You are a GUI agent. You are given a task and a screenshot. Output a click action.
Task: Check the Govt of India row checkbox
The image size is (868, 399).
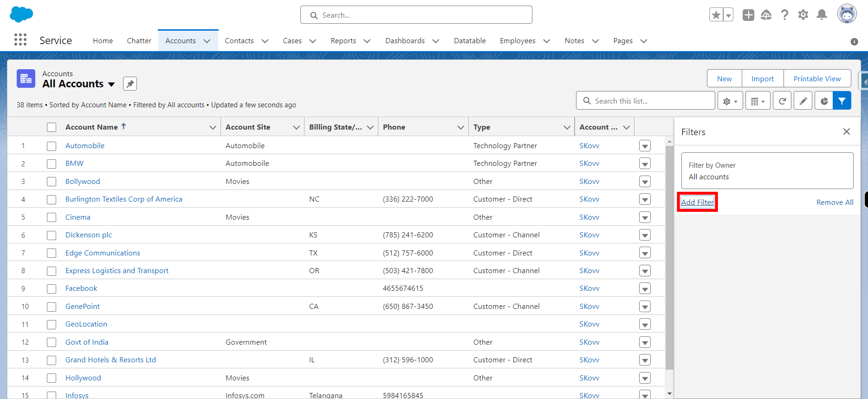52,342
